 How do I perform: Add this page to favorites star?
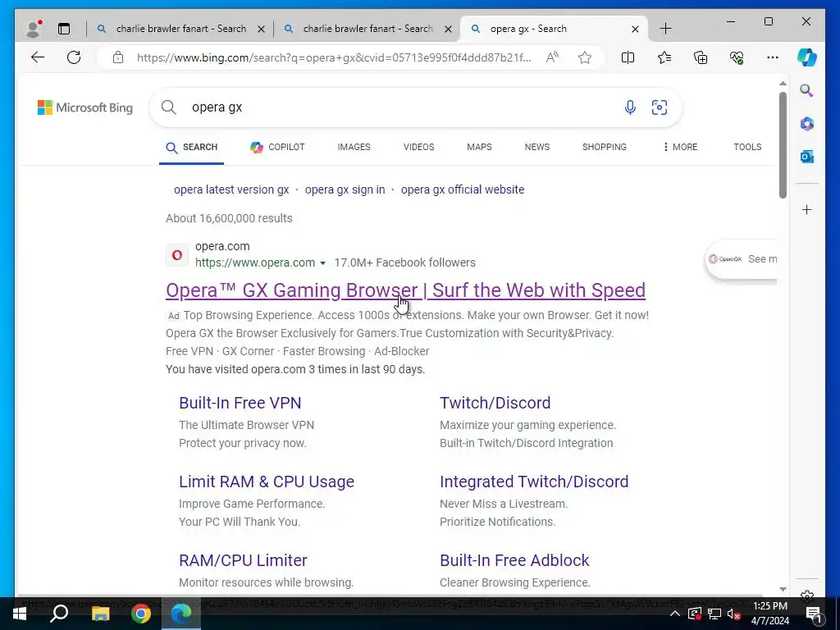pos(584,57)
